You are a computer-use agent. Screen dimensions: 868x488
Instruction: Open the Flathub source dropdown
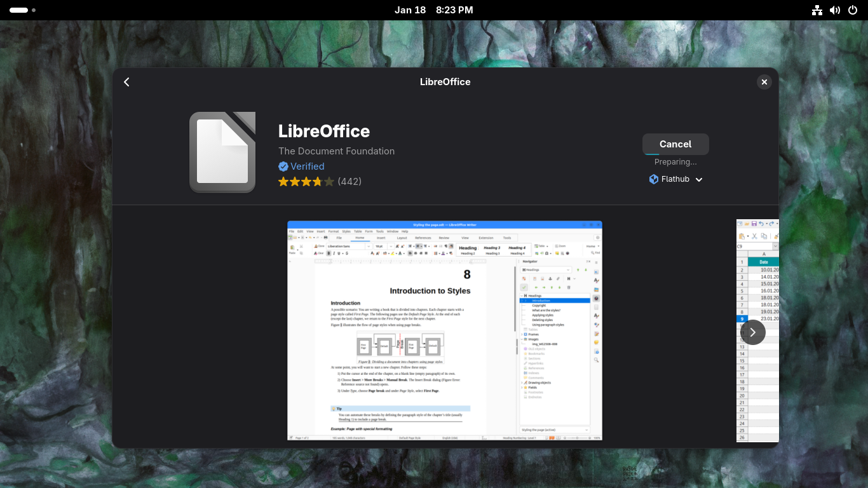[675, 179]
